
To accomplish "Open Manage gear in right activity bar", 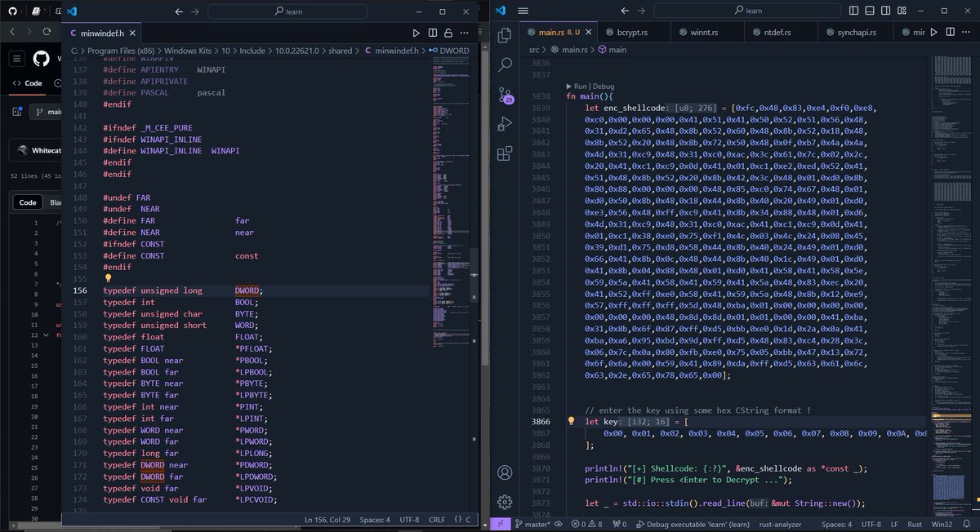I will coord(505,502).
